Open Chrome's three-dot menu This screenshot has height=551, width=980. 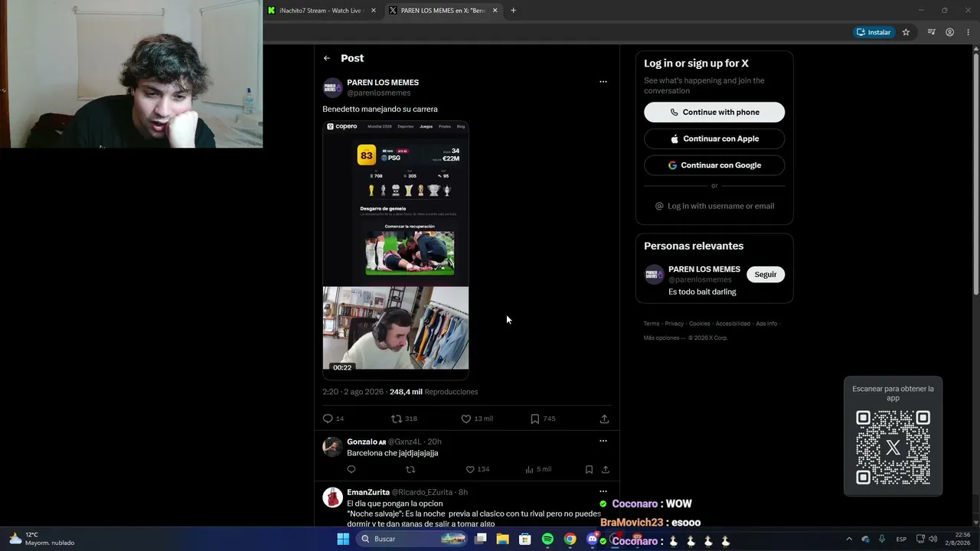969,32
